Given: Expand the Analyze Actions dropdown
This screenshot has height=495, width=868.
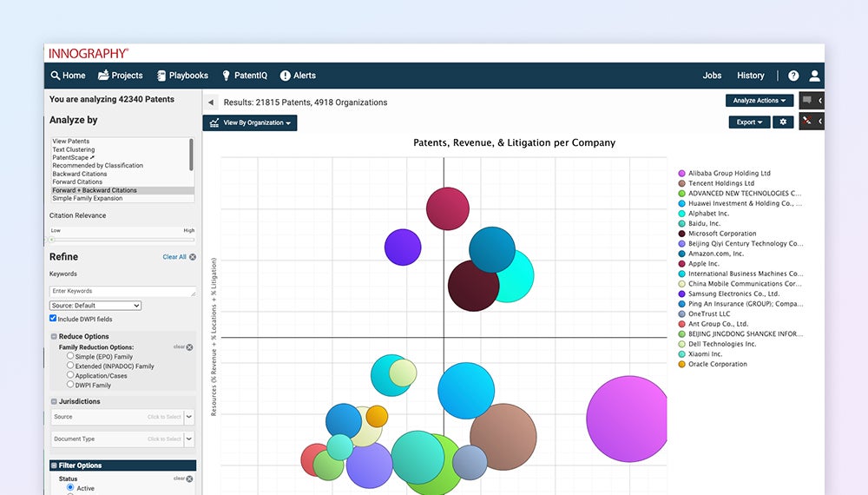Looking at the screenshot, I should coord(759,101).
